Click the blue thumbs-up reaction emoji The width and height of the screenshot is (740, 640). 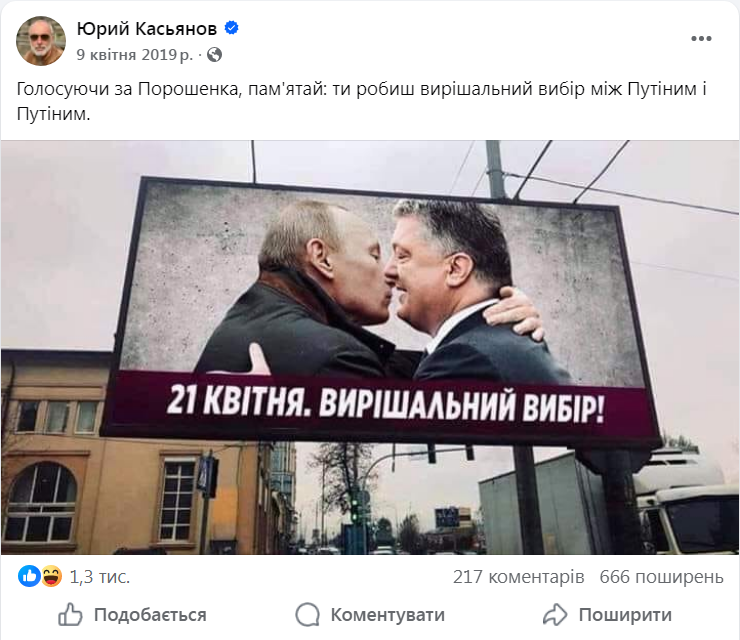click(x=29, y=576)
